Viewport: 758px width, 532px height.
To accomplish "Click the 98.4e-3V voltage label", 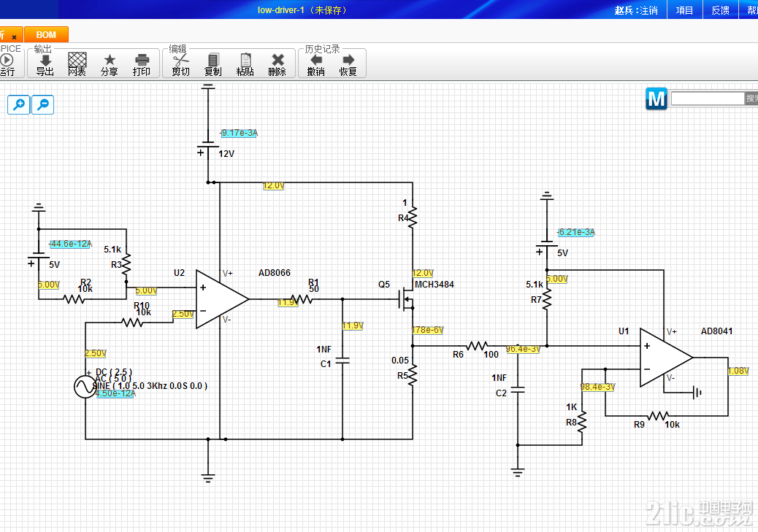I will (x=598, y=387).
